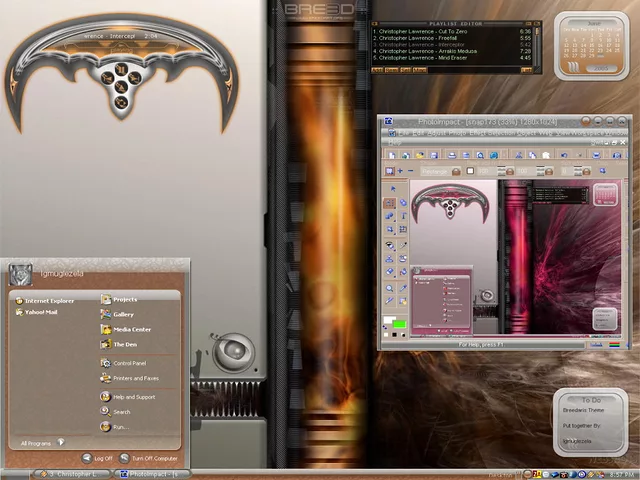640x480 pixels.
Task: Toggle the checkbox next to Rectangle shape
Action: click(x=470, y=171)
